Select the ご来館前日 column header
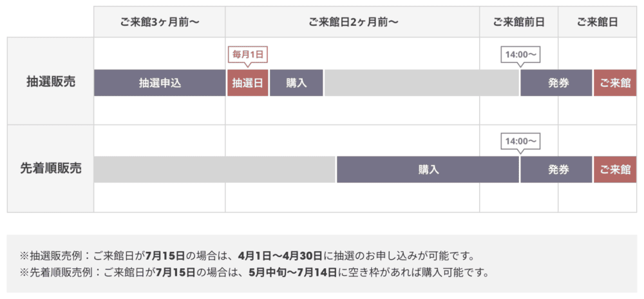The height and width of the screenshot is (299, 644). pos(518,22)
